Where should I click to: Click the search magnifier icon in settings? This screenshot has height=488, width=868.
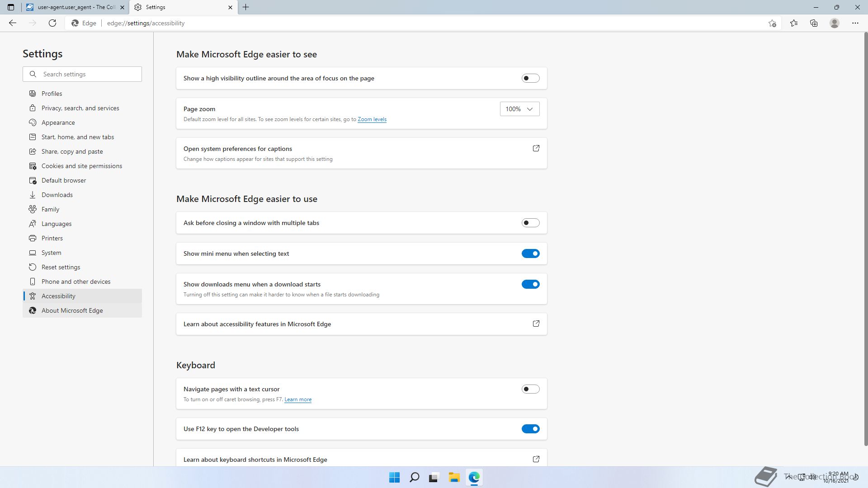(x=33, y=74)
